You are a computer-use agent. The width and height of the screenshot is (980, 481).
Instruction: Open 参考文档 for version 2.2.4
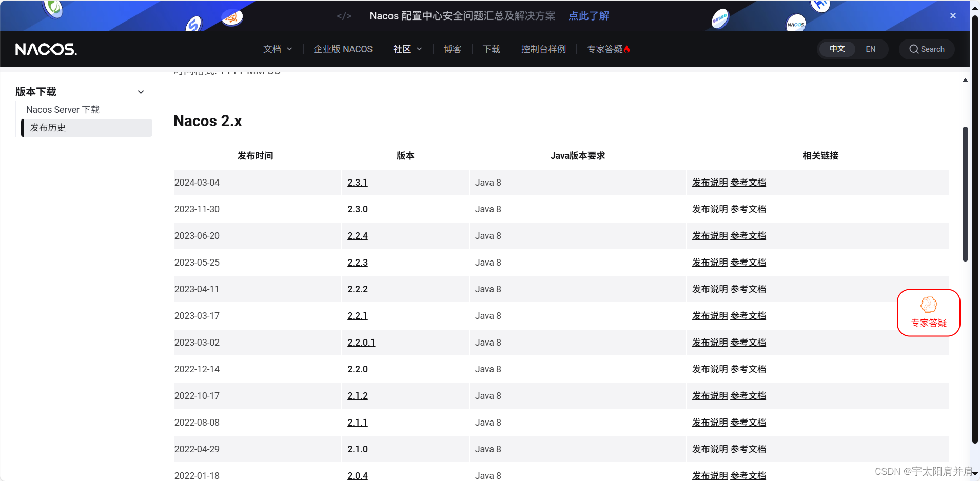pos(748,236)
